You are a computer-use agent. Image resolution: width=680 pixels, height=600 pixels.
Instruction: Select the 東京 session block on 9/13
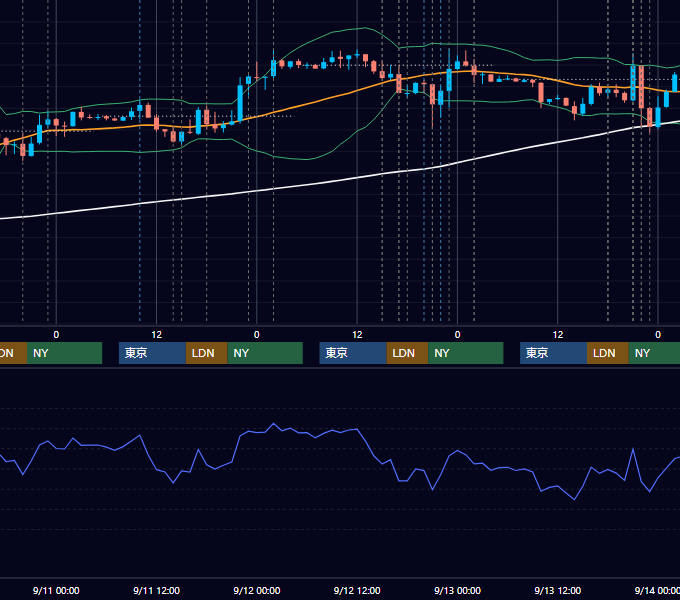coord(553,353)
